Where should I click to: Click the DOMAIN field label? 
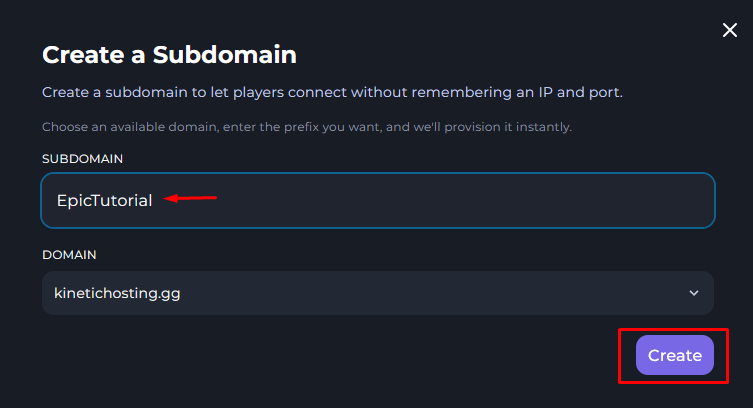coord(69,255)
